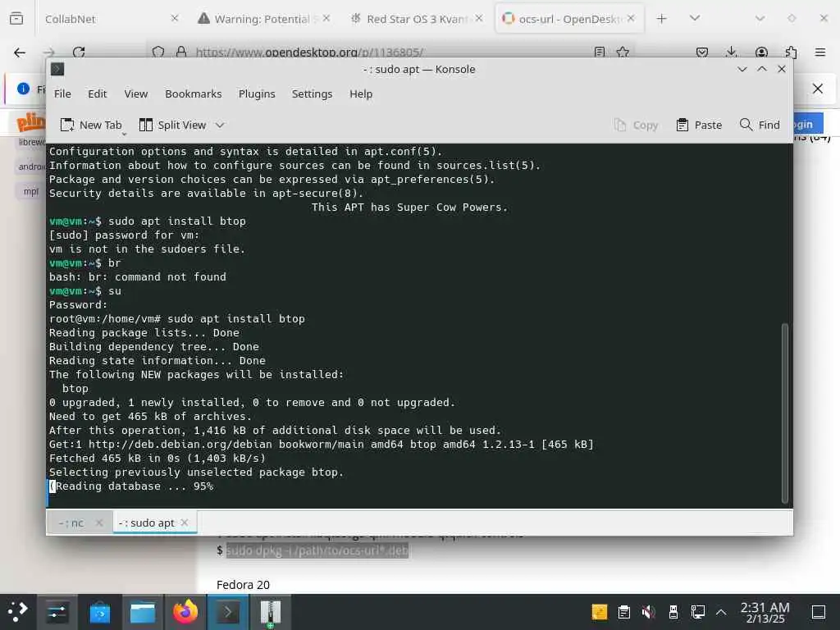Image resolution: width=840 pixels, height=630 pixels.
Task: Switch to Firefox from taskbar
Action: (x=185, y=612)
